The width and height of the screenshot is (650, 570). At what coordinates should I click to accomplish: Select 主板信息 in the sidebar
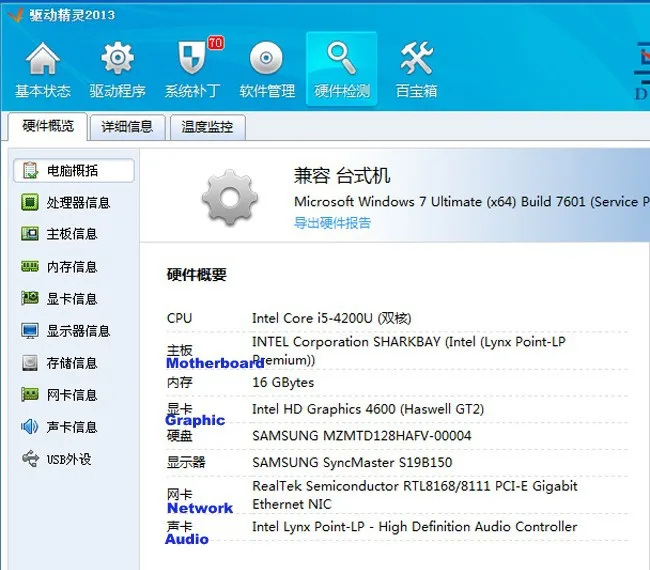74,234
